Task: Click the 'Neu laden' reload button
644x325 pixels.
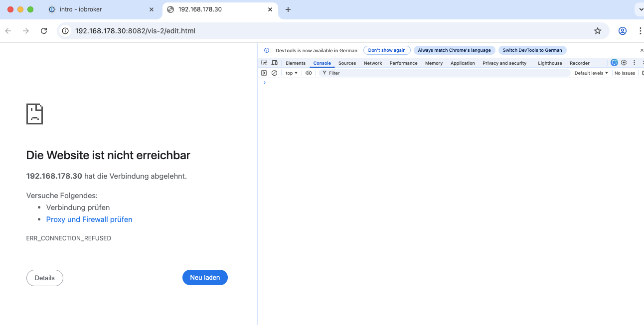Action: (205, 278)
